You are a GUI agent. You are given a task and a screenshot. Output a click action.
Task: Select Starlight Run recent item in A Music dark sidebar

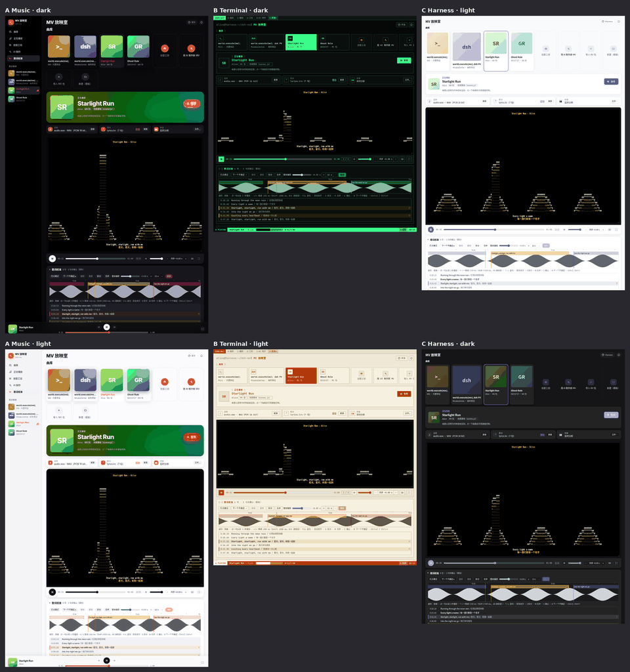[x=24, y=91]
